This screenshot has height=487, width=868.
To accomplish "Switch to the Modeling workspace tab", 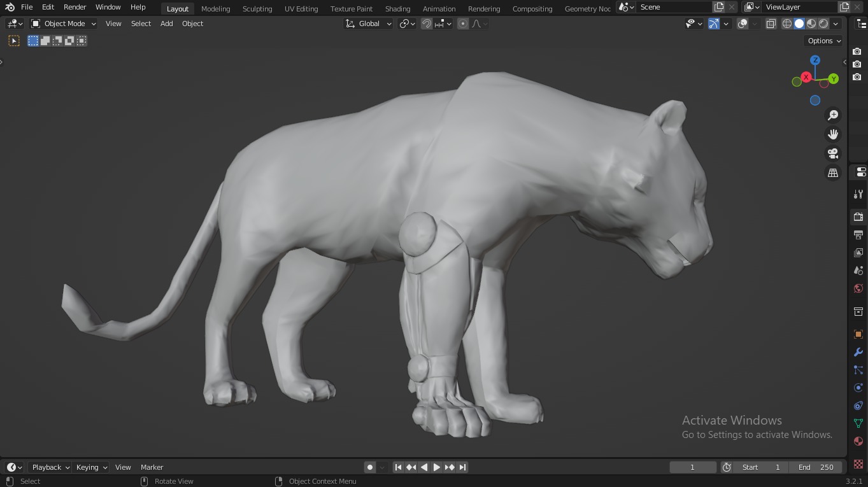I will 216,8.
